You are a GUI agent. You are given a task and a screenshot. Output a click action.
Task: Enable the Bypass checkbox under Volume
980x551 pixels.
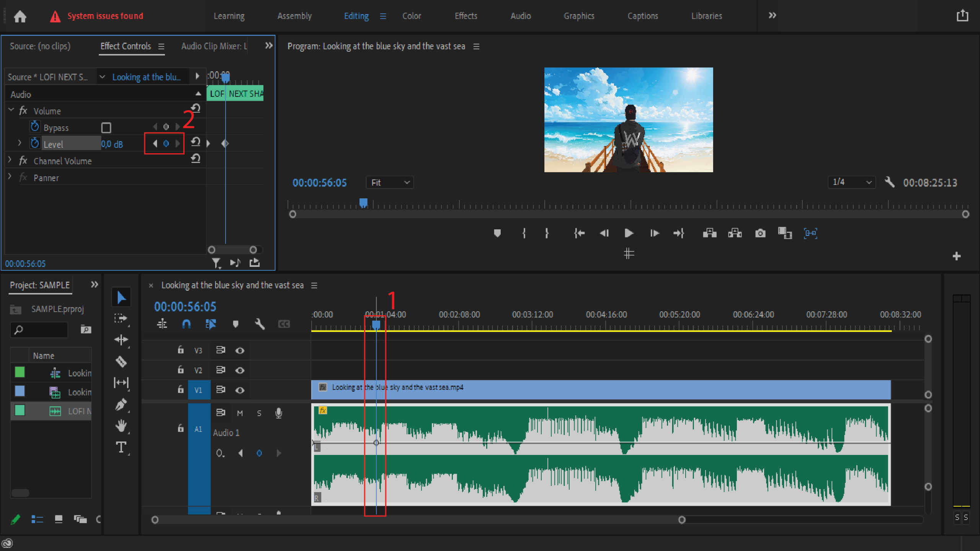click(106, 128)
